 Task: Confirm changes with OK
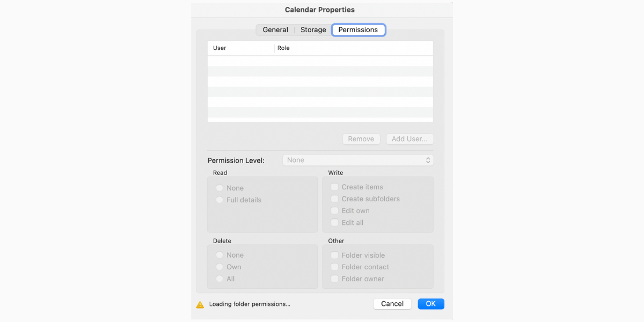pyautogui.click(x=430, y=303)
